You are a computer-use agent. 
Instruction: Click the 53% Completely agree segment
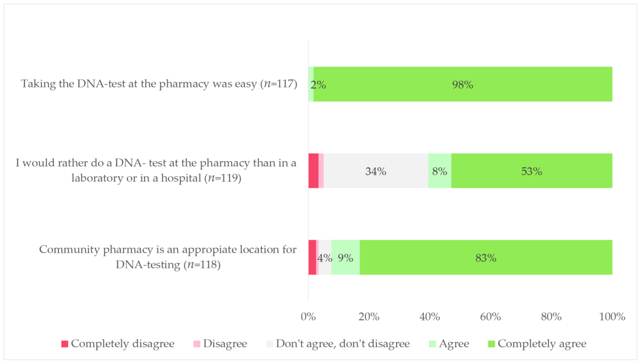pos(531,171)
